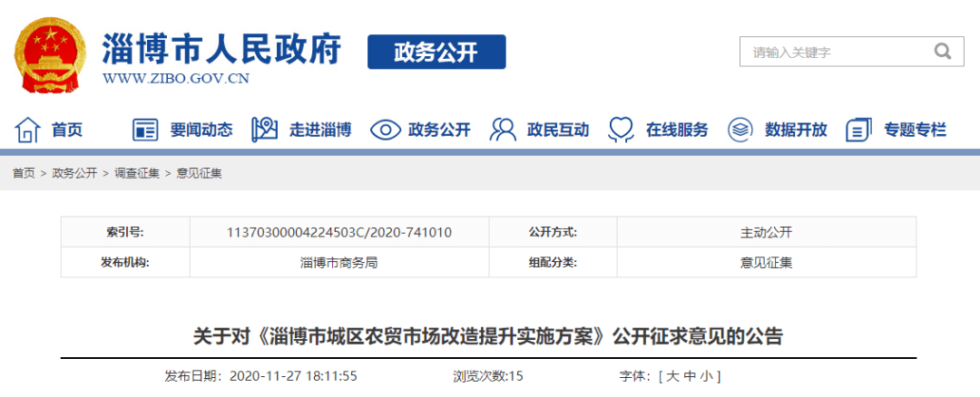Click into the keyword search field
This screenshot has height=397, width=980.
tap(830, 53)
